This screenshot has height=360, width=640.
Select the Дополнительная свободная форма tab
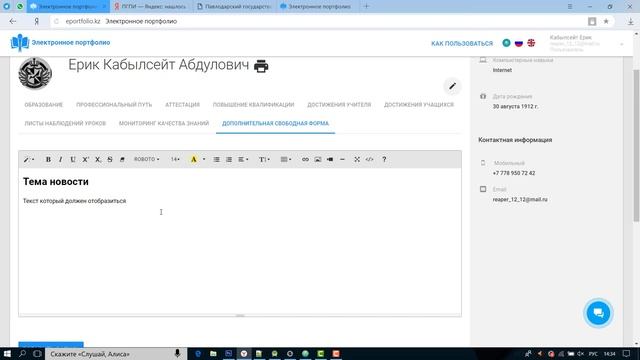276,123
